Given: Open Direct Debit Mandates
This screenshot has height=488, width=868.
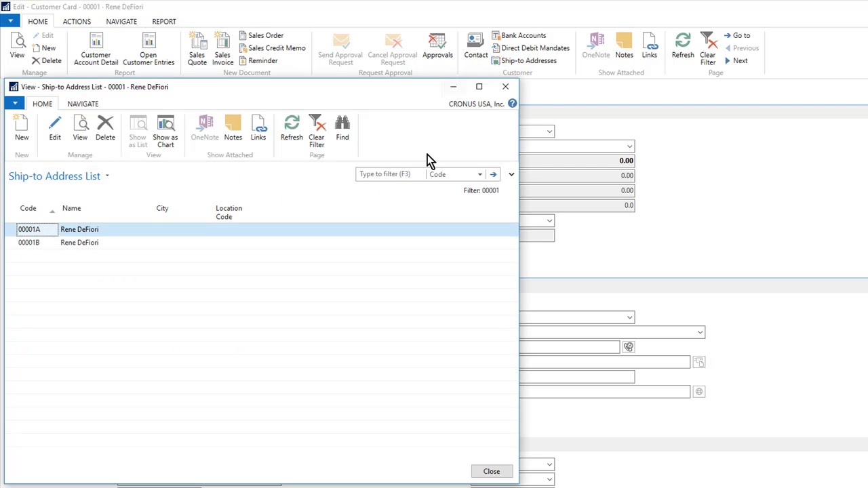Looking at the screenshot, I should pos(530,48).
